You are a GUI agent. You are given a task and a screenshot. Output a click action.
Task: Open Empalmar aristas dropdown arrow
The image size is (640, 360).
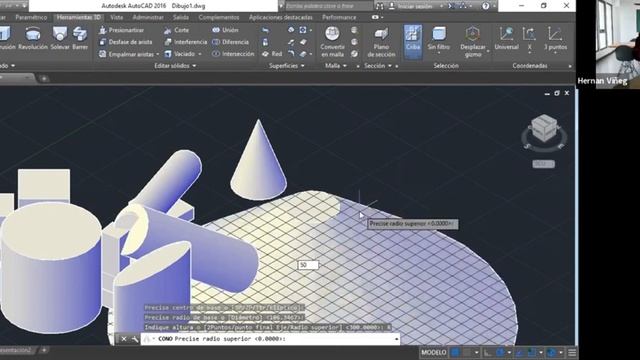158,54
